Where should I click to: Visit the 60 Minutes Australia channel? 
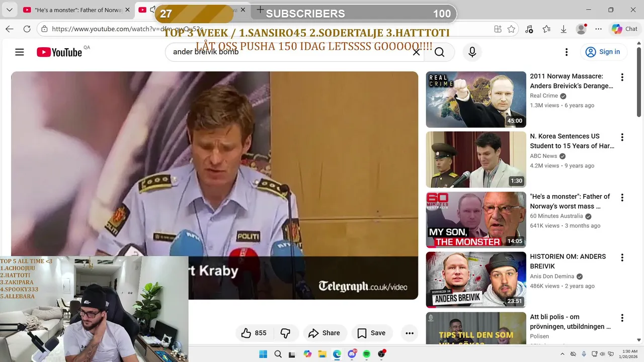coord(556,216)
